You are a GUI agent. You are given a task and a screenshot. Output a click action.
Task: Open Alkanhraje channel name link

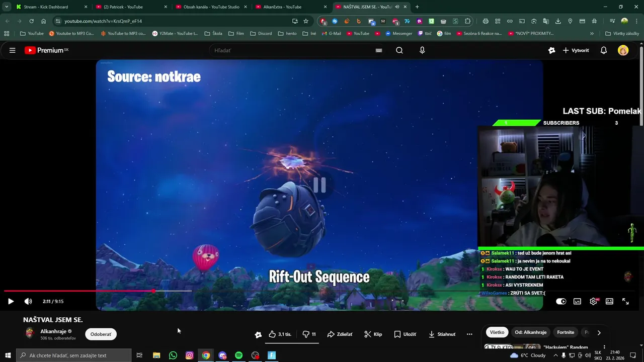point(53,331)
